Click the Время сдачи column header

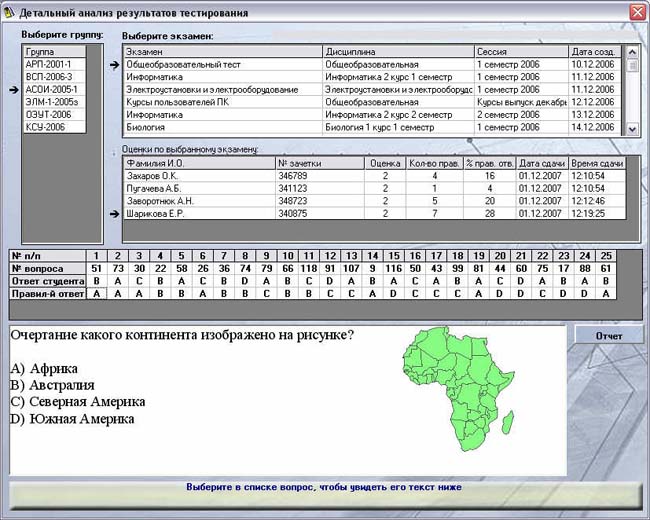click(597, 163)
